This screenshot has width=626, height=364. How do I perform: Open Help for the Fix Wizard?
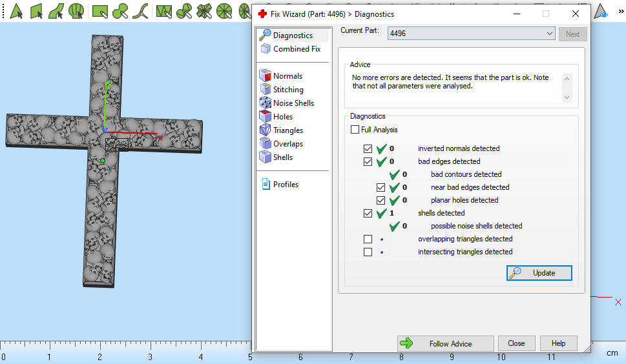(x=559, y=343)
